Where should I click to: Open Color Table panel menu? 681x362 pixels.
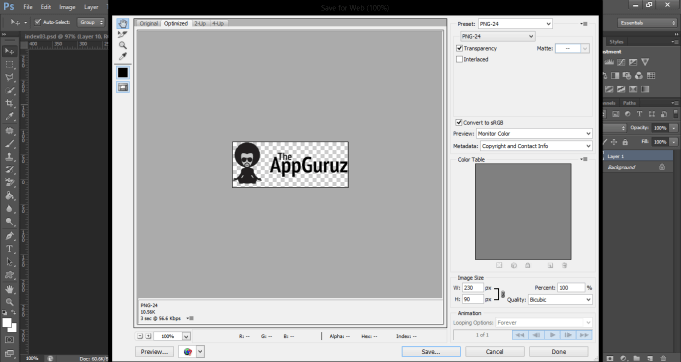point(585,159)
